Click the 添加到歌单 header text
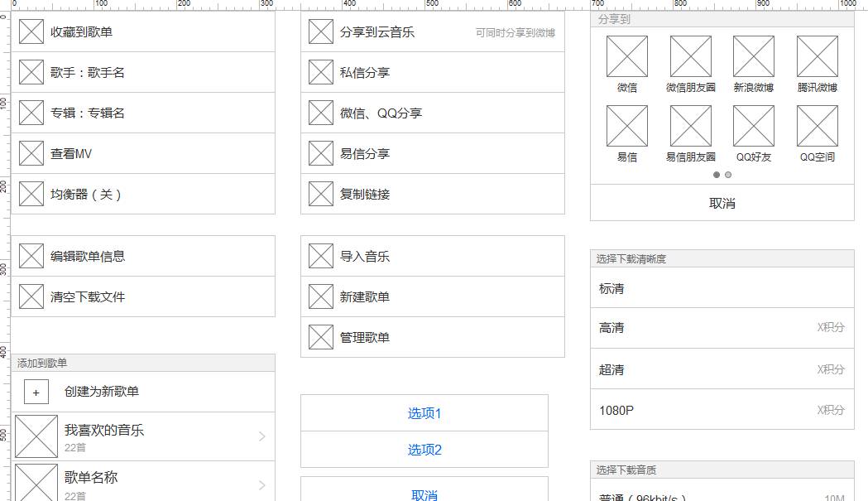This screenshot has width=868, height=501. pos(42,363)
